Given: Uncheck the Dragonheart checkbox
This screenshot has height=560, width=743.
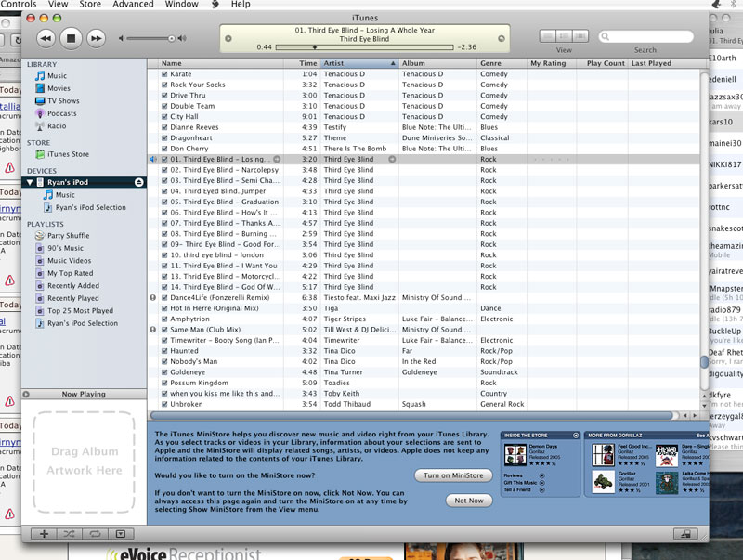Looking at the screenshot, I should (164, 138).
